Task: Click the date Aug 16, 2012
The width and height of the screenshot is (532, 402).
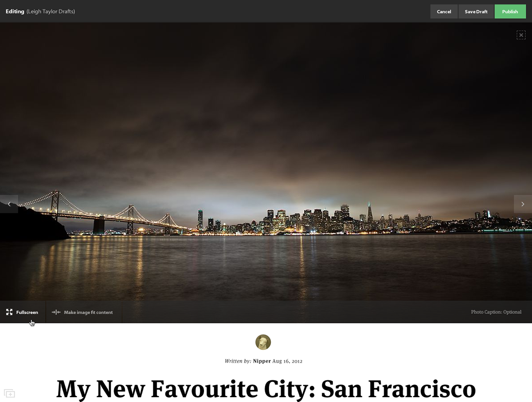Action: click(287, 361)
